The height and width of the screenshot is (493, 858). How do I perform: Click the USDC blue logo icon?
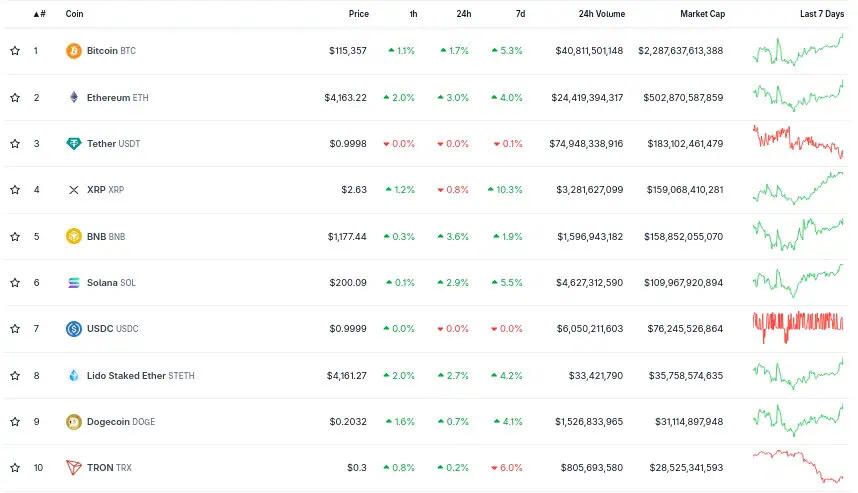(73, 328)
